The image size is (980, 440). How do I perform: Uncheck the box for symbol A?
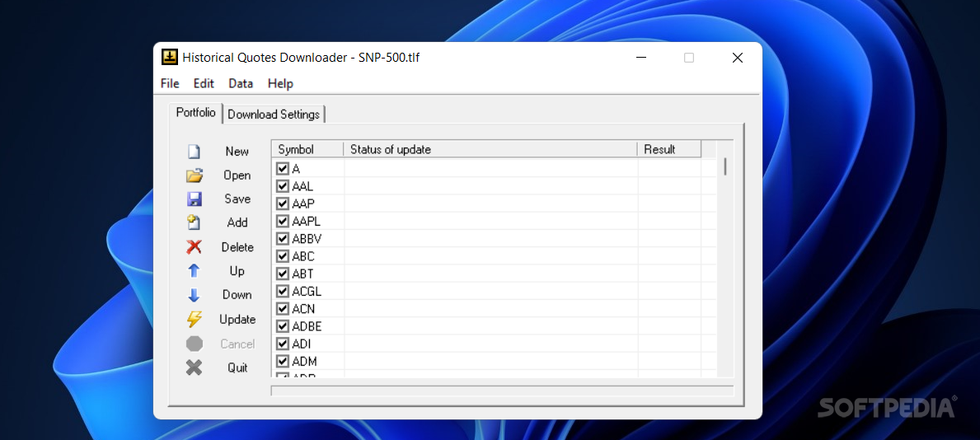283,169
